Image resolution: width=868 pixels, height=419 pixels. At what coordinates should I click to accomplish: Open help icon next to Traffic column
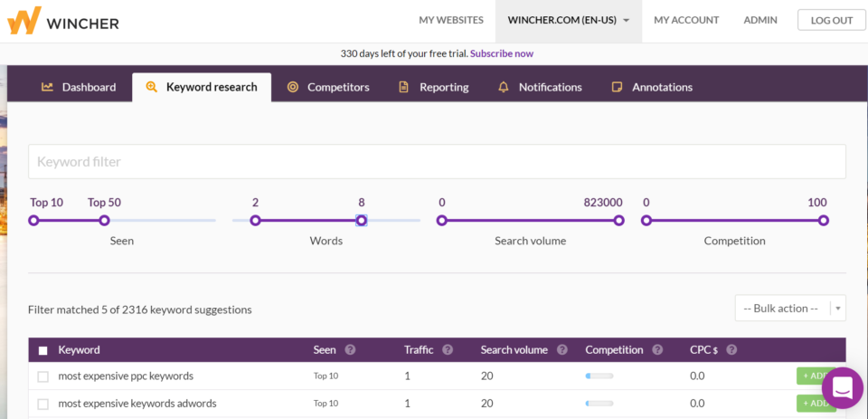448,349
